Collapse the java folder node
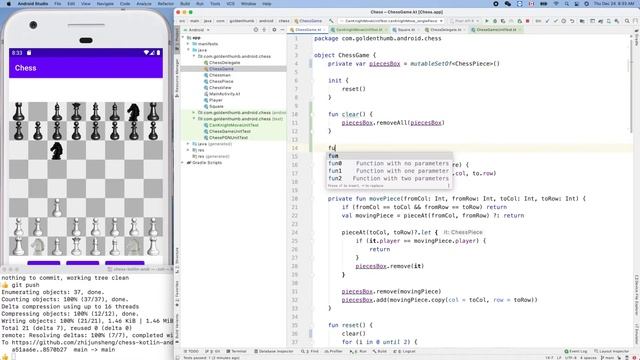 (x=188, y=50)
